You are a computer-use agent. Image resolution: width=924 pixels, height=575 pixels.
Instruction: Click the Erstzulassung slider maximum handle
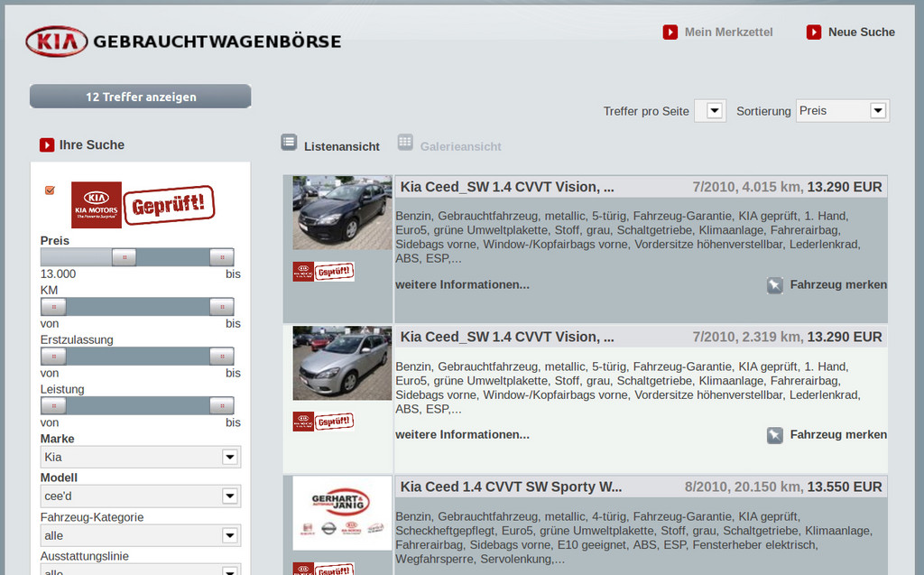222,357
